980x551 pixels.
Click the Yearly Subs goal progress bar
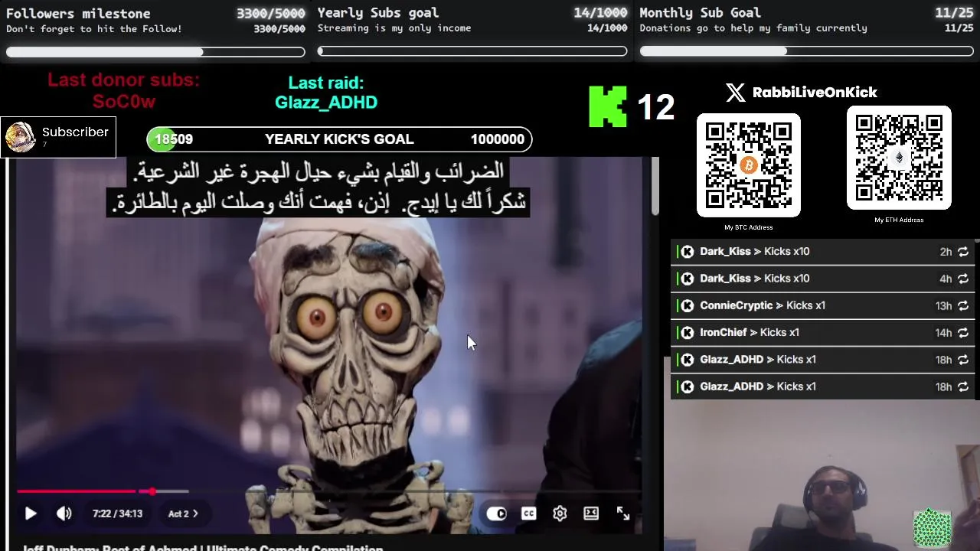point(472,51)
